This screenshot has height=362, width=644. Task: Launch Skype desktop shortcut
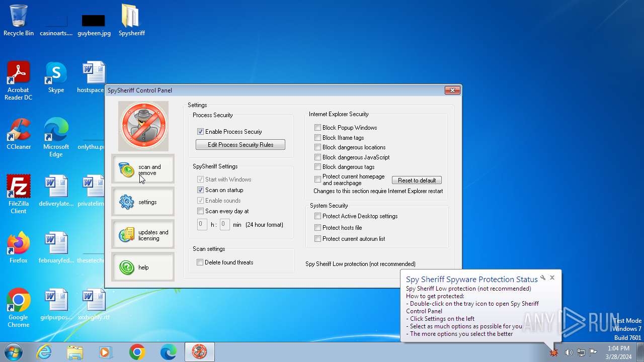pos(56,77)
